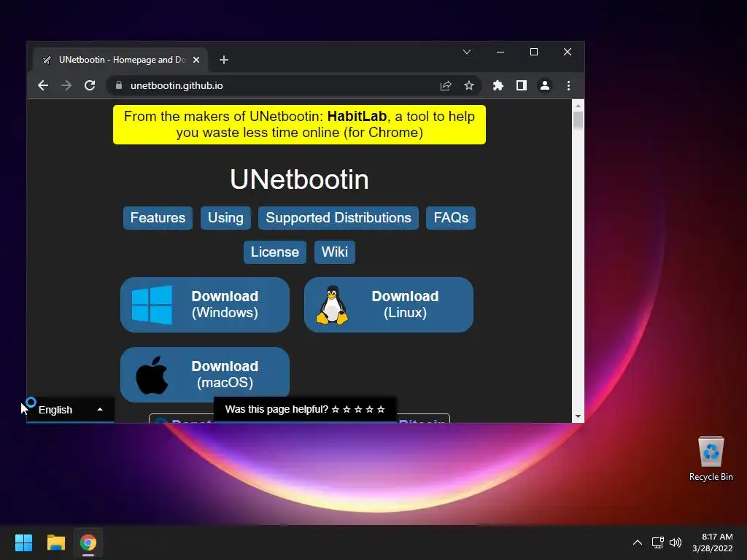Image resolution: width=747 pixels, height=560 pixels.
Task: Open the Extensions puzzle icon
Action: click(498, 85)
